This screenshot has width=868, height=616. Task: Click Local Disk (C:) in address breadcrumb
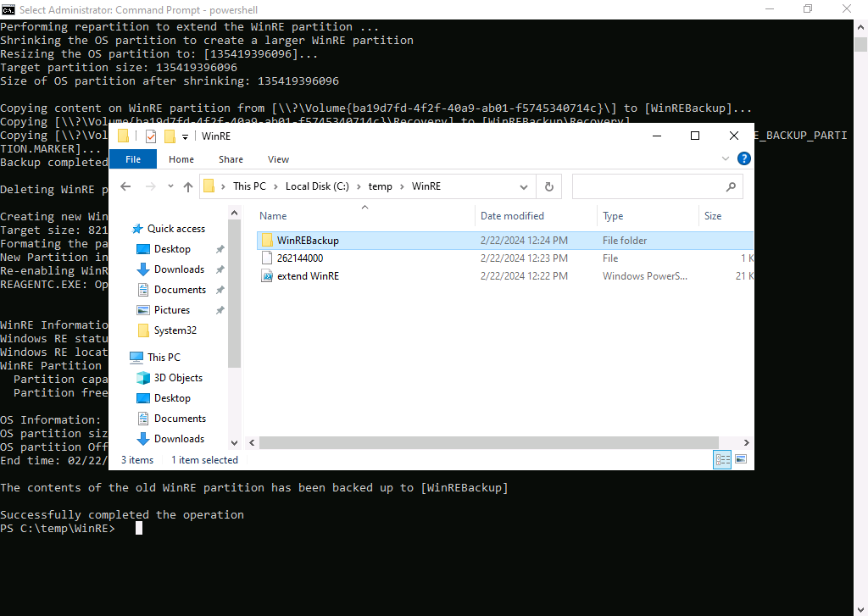coord(317,186)
